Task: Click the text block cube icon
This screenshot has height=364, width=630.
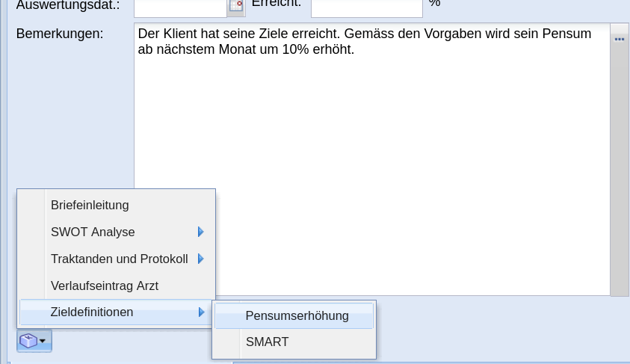Action: point(28,341)
